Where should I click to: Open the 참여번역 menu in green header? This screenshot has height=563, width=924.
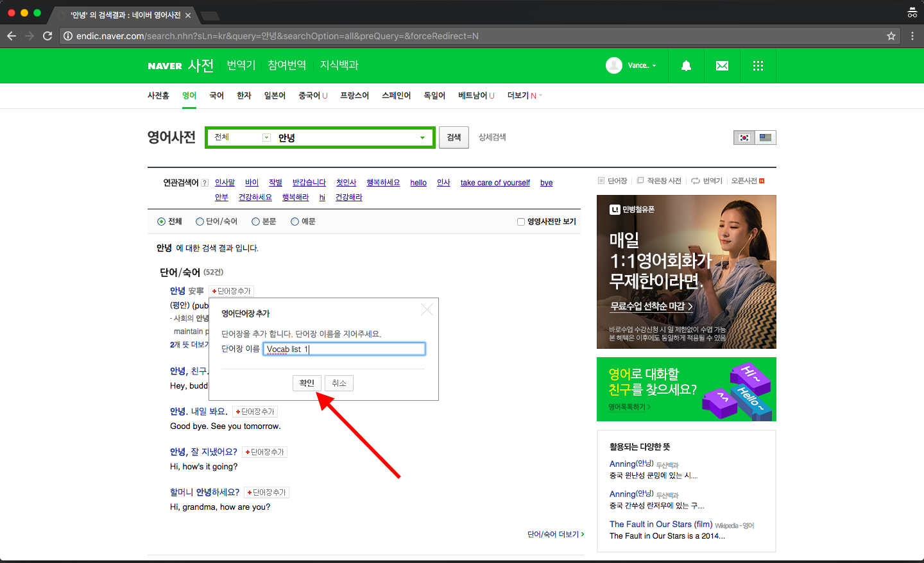coord(287,65)
